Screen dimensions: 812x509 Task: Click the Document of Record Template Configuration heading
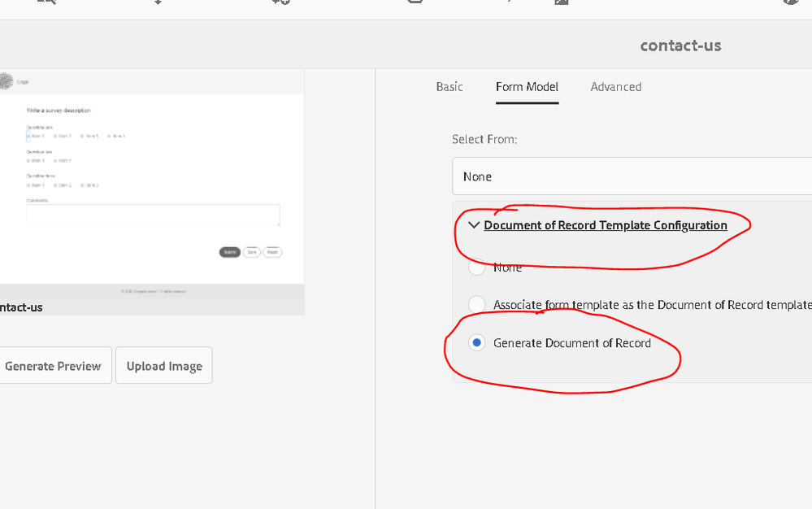[606, 225]
